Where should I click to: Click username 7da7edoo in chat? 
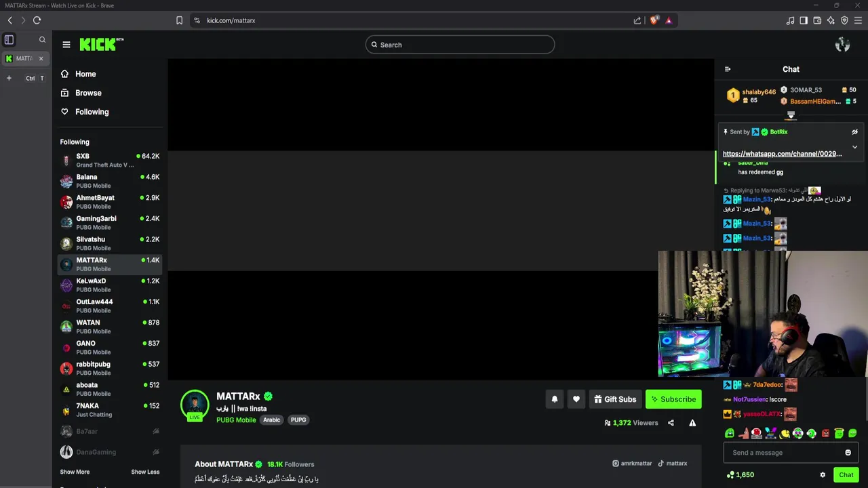(768, 385)
